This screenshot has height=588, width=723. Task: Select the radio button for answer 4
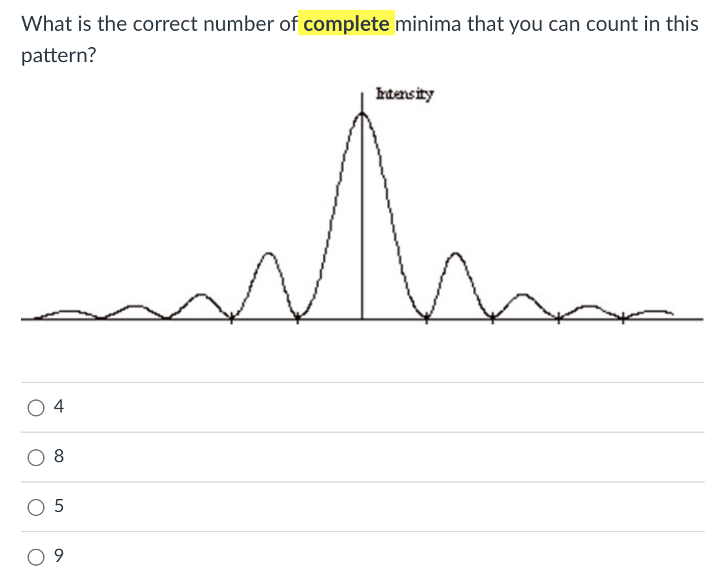(36, 407)
